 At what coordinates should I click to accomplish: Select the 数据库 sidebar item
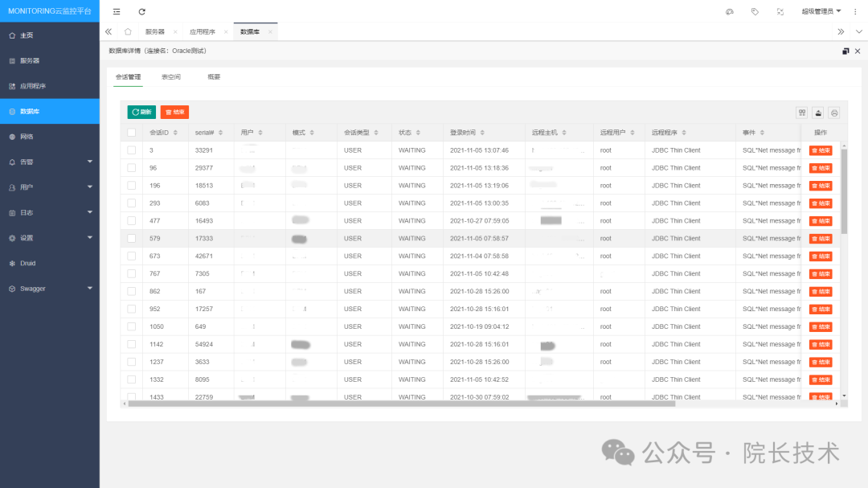tap(50, 111)
